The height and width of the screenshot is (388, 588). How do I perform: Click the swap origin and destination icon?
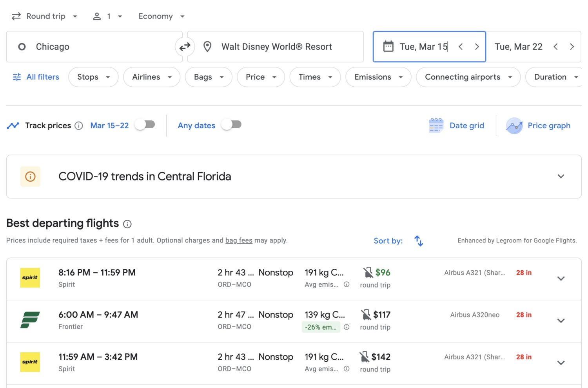185,47
